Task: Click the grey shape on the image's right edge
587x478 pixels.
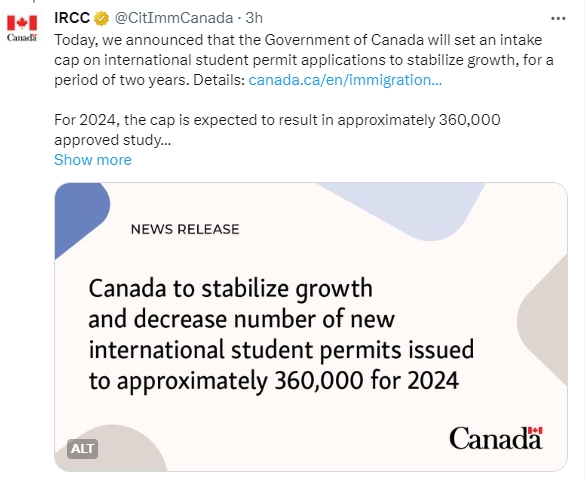Action: click(547, 322)
